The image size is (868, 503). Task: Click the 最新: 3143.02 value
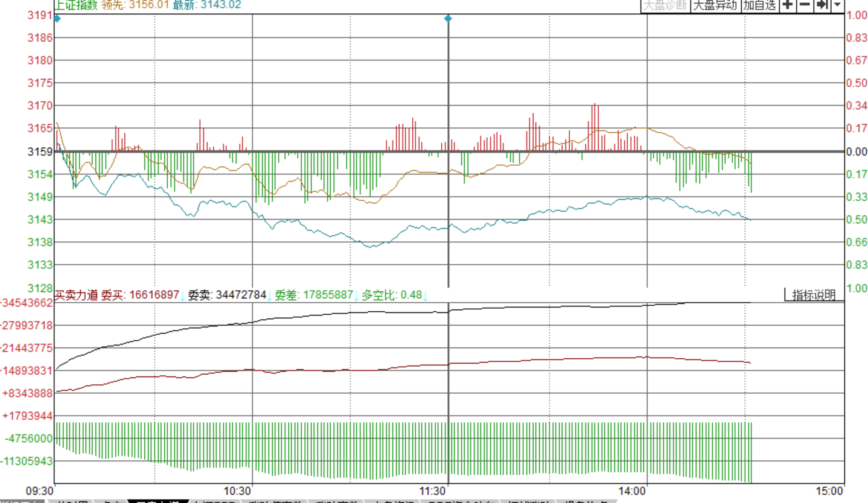[207, 5]
